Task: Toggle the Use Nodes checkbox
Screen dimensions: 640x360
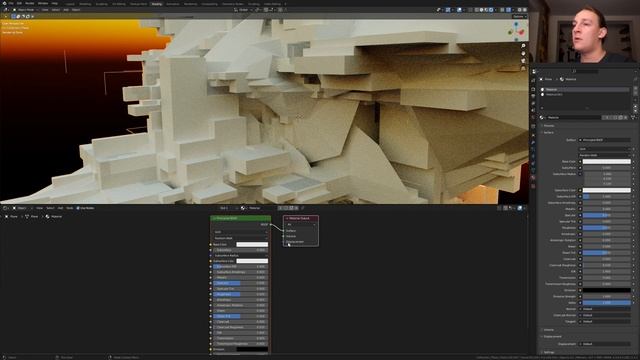Action: 78,208
